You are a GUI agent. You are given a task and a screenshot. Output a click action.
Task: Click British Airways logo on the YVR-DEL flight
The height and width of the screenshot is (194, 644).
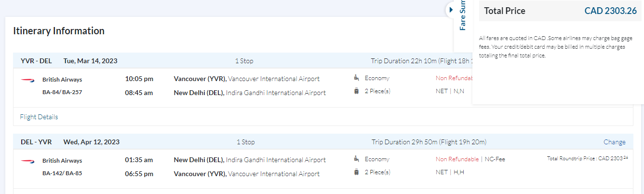[27, 80]
